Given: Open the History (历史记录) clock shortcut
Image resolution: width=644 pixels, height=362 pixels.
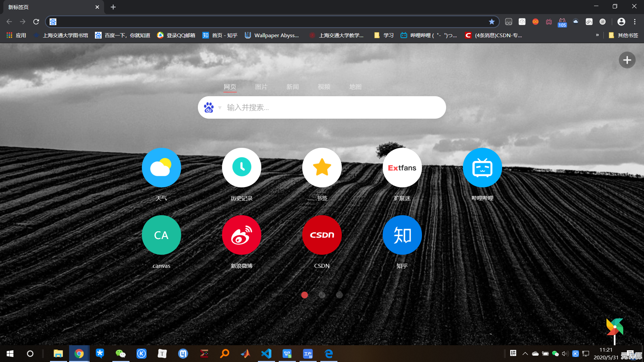Looking at the screenshot, I should coord(241,168).
